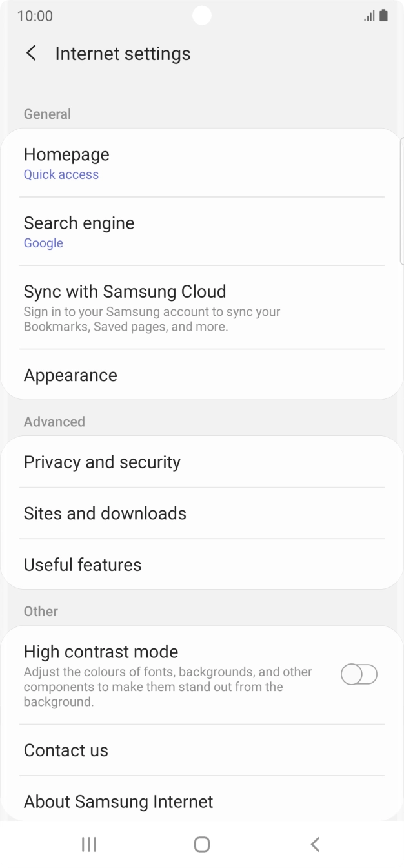The image size is (404, 868).
Task: Tap the signal strength status icon
Action: 369,15
